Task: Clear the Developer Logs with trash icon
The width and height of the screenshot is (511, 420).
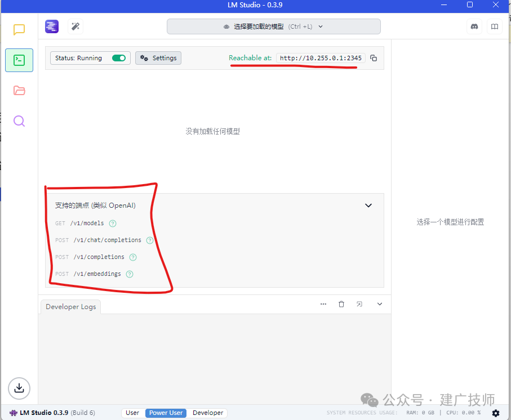Action: point(341,304)
